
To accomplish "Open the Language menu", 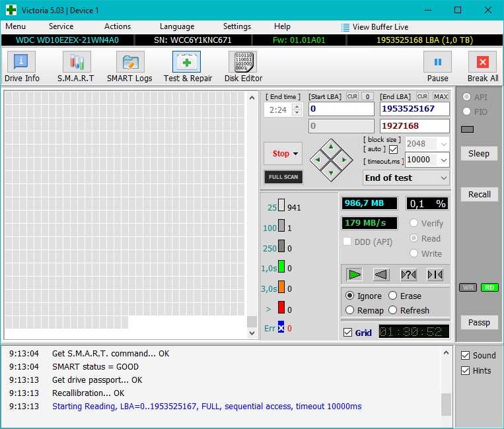I will click(177, 26).
